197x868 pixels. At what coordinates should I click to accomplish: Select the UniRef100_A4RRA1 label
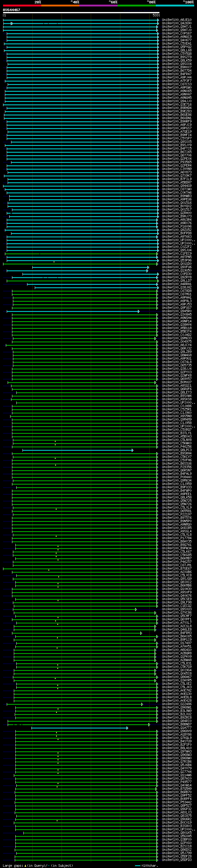177,284
